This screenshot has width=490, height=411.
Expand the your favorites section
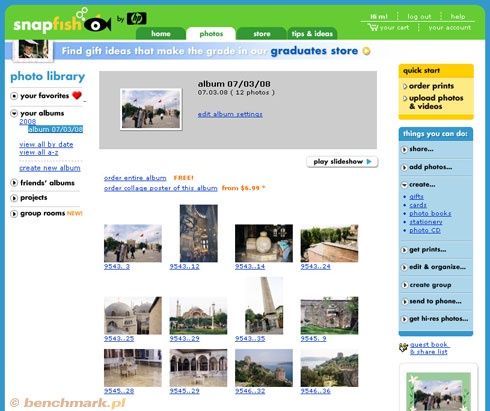pyautogui.click(x=14, y=96)
